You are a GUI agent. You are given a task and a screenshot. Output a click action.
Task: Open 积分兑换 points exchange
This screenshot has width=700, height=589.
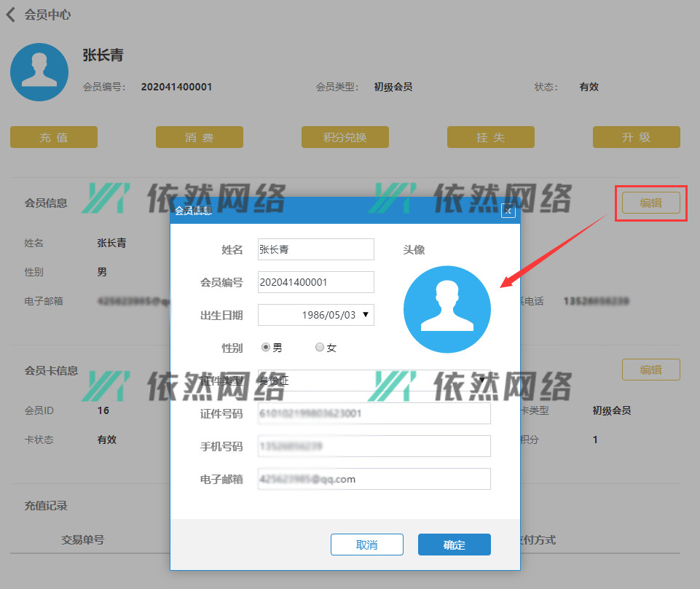pos(345,137)
